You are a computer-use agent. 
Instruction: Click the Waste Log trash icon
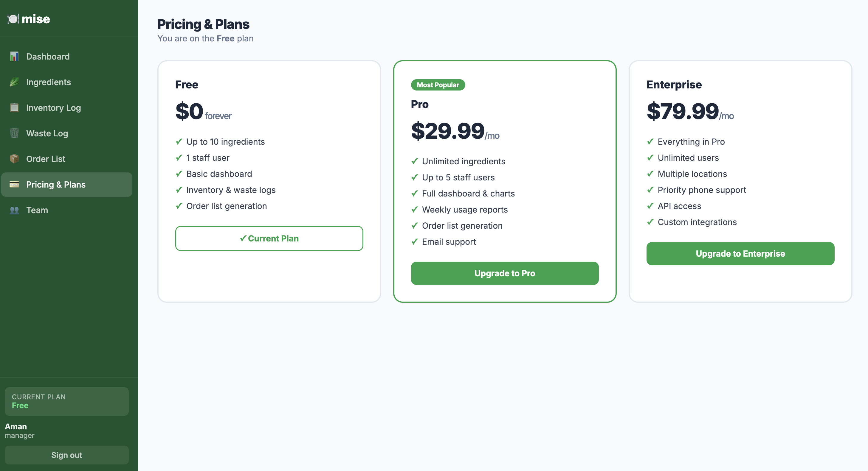pyautogui.click(x=14, y=133)
